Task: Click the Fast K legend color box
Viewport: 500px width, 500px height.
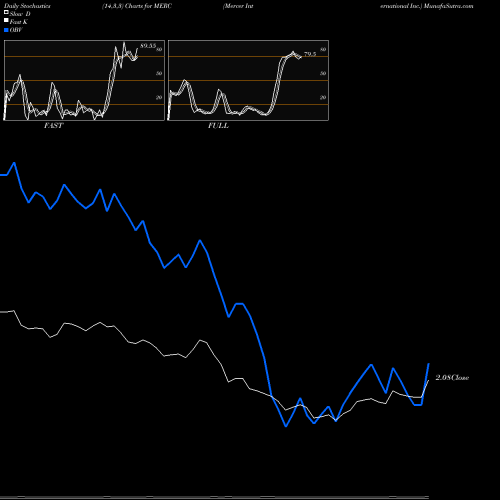Action: [x=6, y=21]
